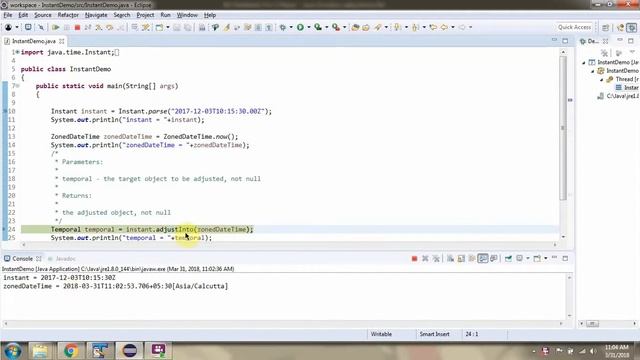This screenshot has width=640, height=360.
Task: Click the Skip All Breakpoints icon
Action: coord(40,27)
